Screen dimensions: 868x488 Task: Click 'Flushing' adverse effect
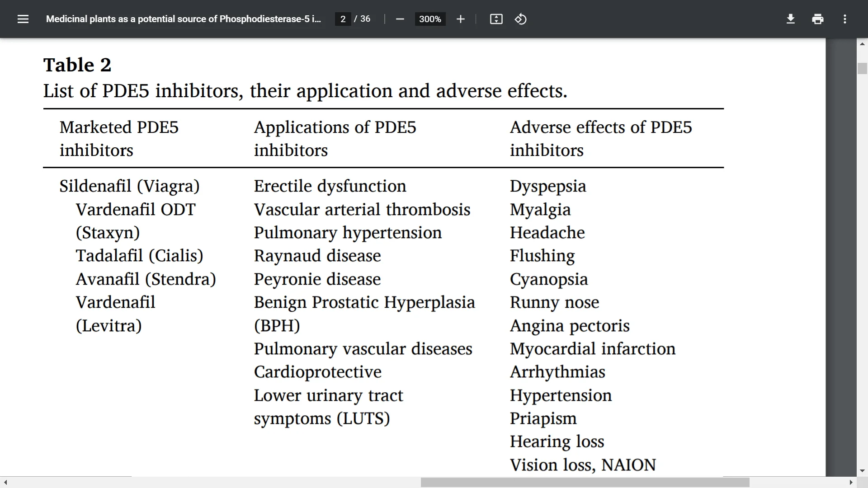(542, 256)
